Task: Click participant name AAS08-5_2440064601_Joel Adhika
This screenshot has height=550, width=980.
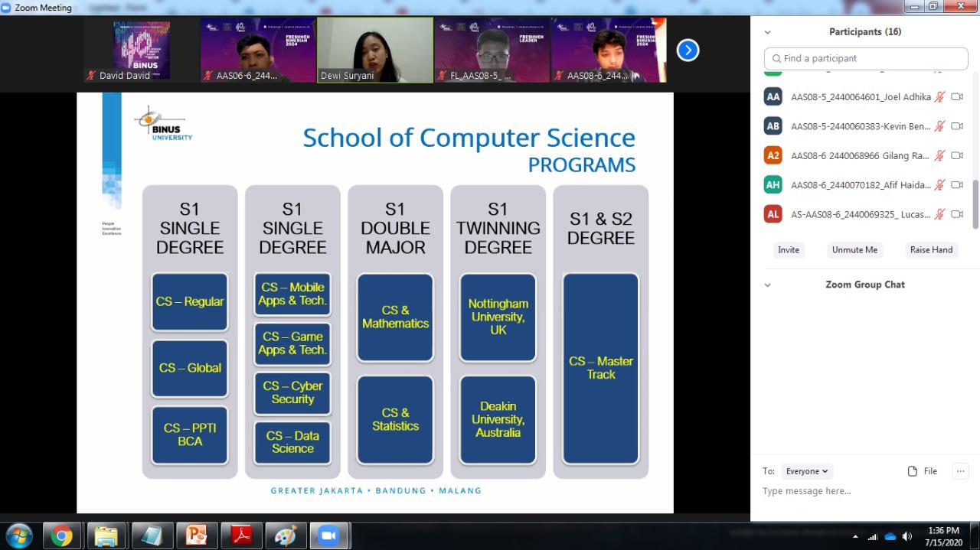Action: click(861, 97)
